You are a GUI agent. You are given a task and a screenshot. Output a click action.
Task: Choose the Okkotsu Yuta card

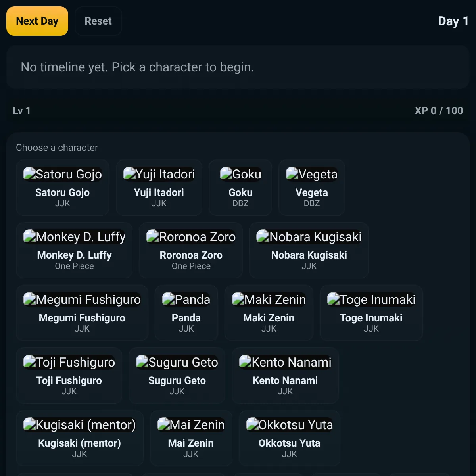tap(290, 438)
